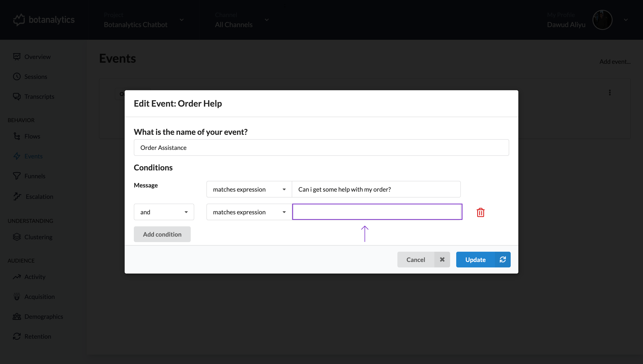Screen dimensions: 643x364
Task: Delete the second condition row
Action: click(481, 212)
